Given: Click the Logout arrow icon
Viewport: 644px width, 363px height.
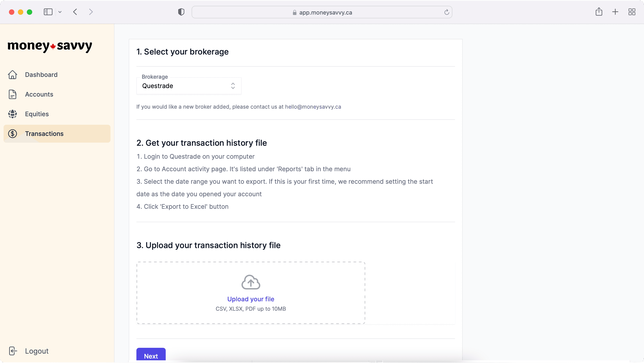Looking at the screenshot, I should (13, 351).
